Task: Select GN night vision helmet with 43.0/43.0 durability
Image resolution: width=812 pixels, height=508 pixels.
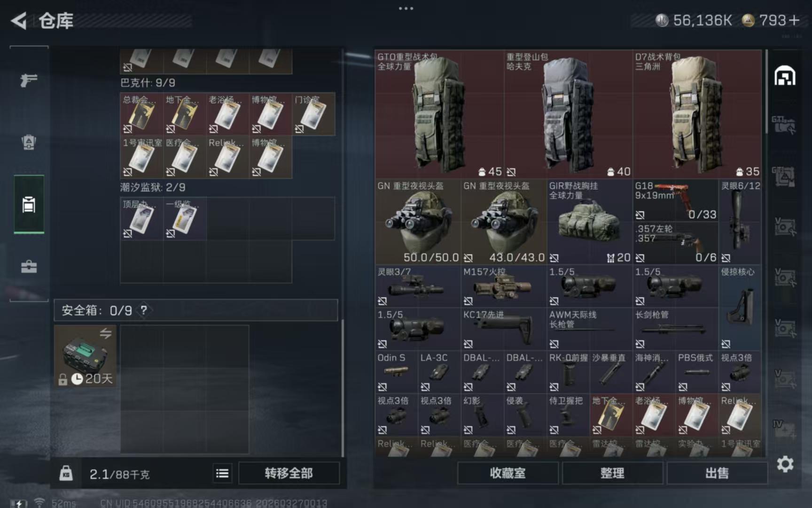Action: point(504,222)
